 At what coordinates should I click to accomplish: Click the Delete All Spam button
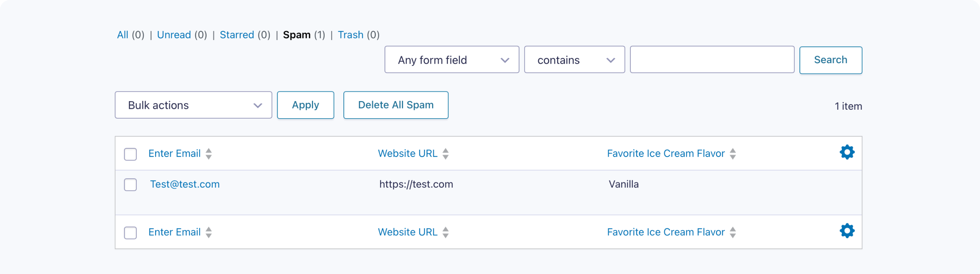point(396,105)
